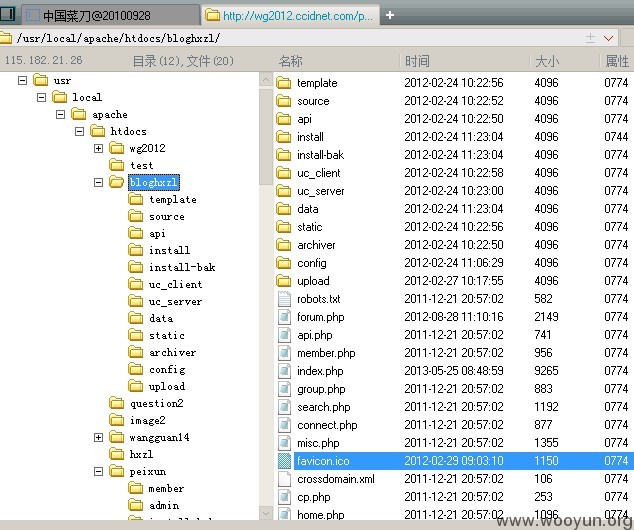Select connect.php file icon
Image resolution: width=634 pixels, height=530 pixels.
click(x=284, y=425)
